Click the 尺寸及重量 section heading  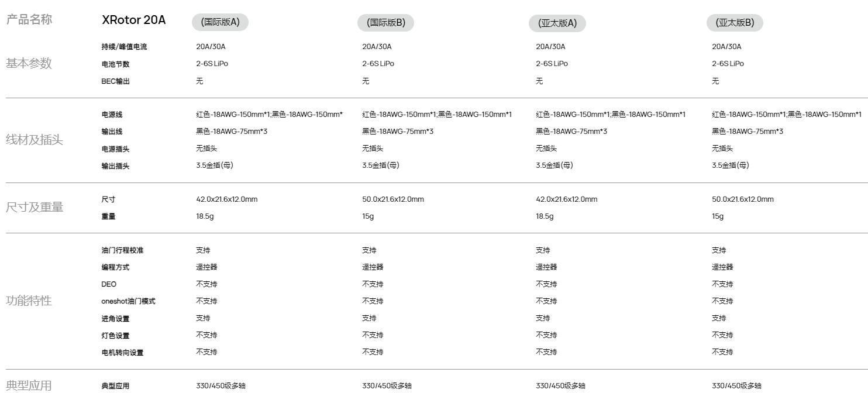click(35, 207)
